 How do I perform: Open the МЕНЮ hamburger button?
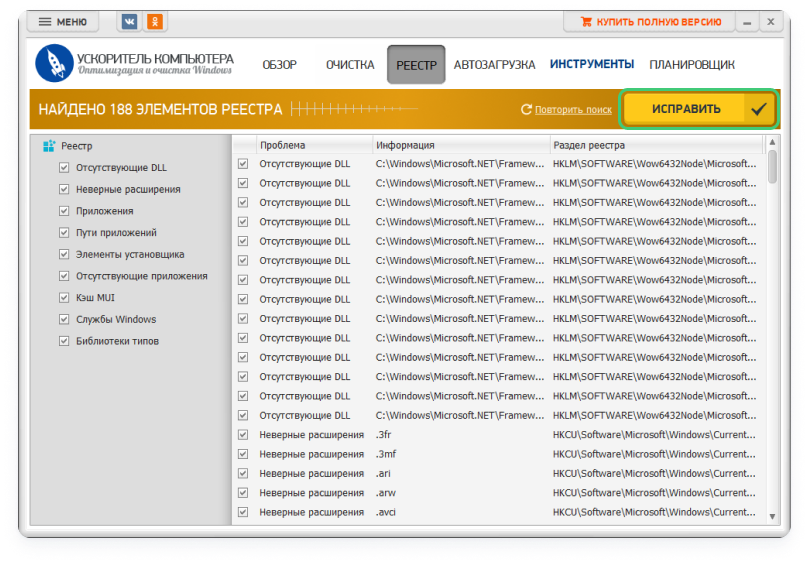[x=63, y=22]
